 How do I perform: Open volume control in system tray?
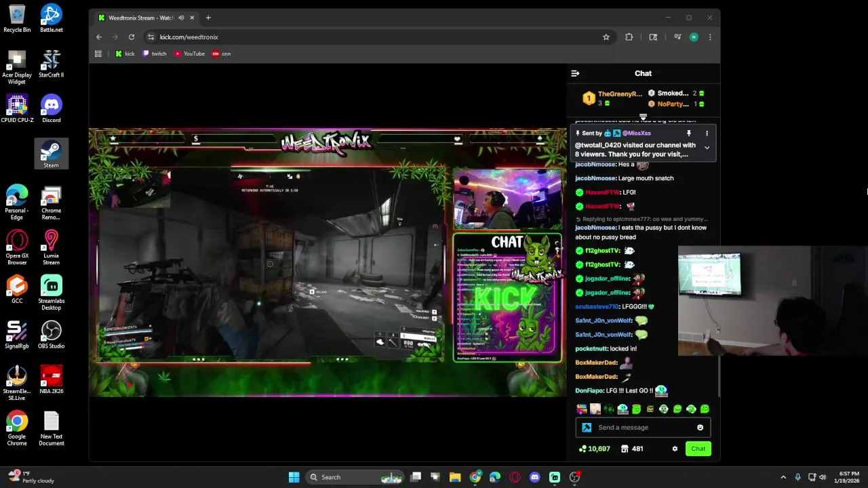coord(823,477)
